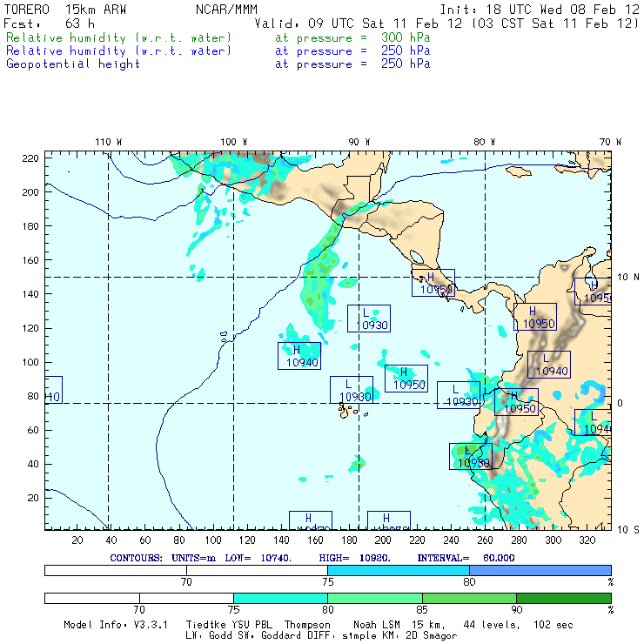Image resolution: width=644 pixels, height=644 pixels.
Task: Select the blue 80% swatch in upper colorbar
Action: (x=540, y=571)
